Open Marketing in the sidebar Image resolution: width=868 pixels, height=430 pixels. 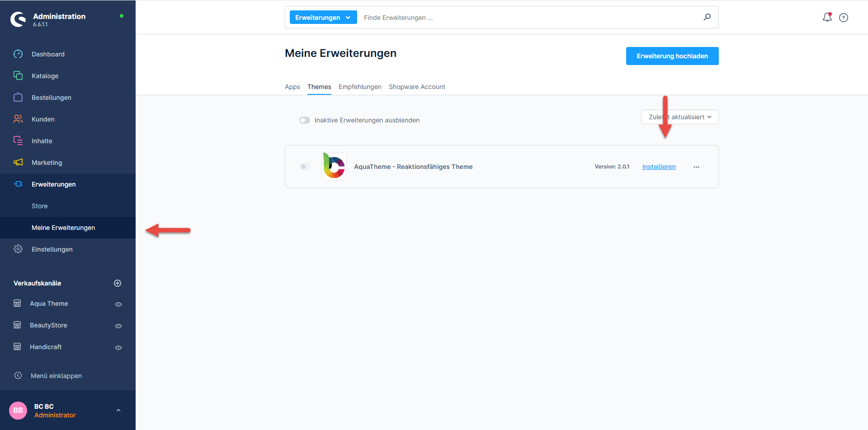[47, 163]
